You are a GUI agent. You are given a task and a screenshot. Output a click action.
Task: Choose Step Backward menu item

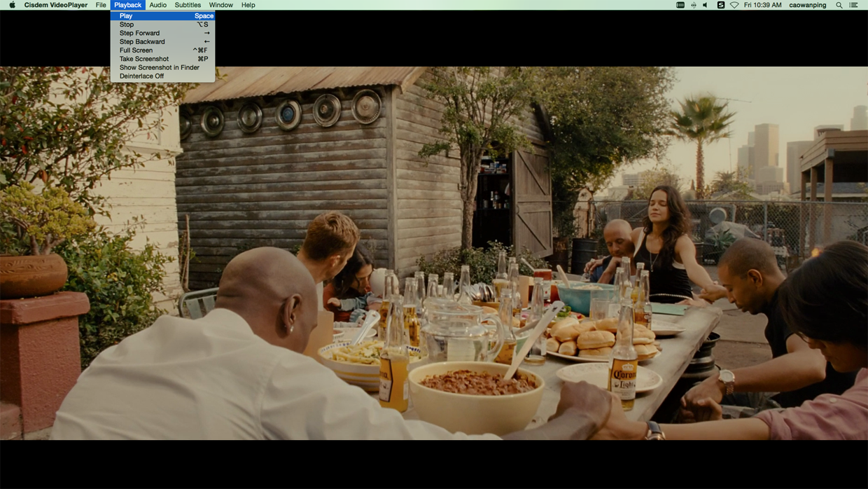pyautogui.click(x=162, y=42)
